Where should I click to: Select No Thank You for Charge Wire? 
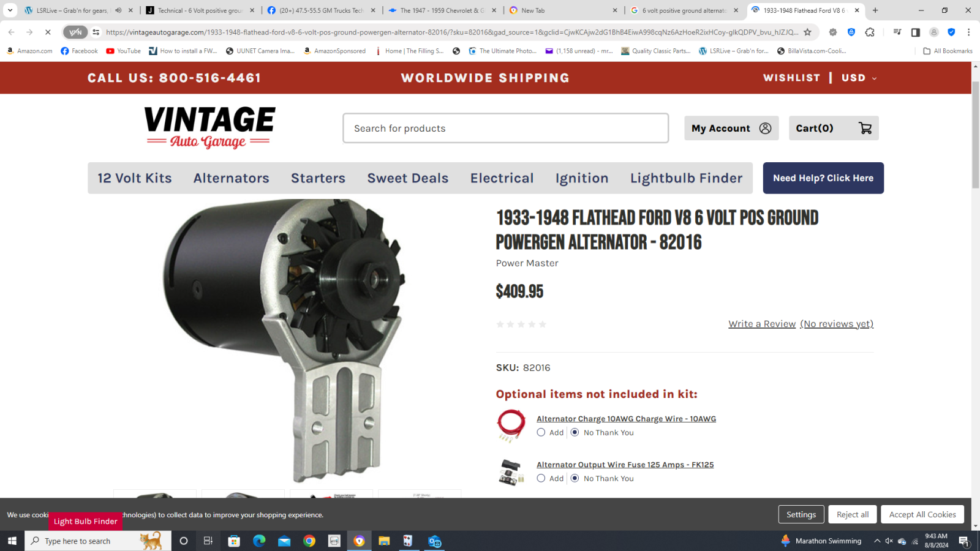[x=575, y=432]
